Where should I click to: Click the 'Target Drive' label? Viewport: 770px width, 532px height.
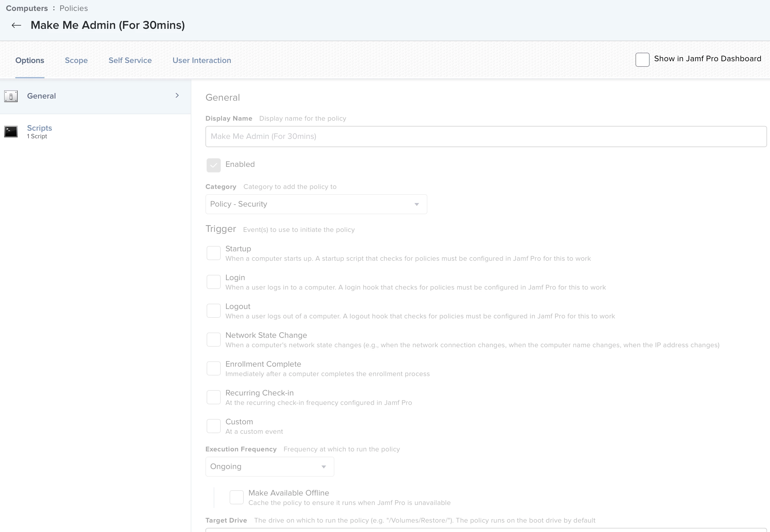(x=226, y=520)
